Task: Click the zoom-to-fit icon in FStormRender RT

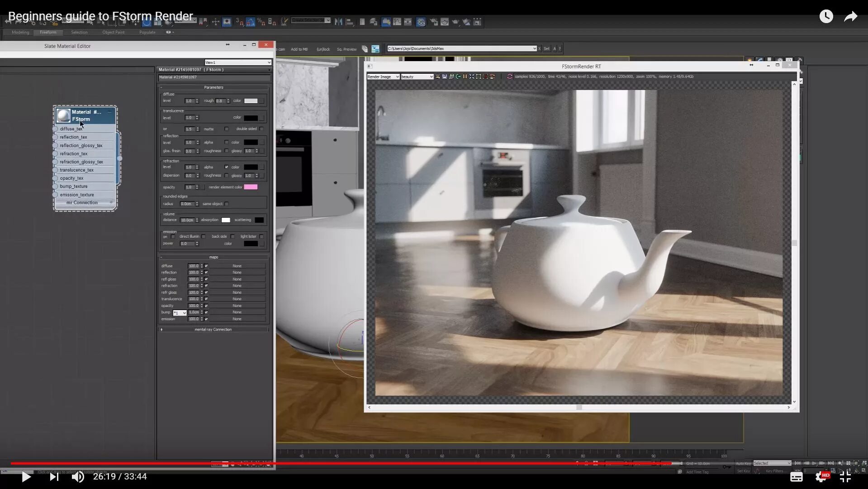Action: point(472,77)
